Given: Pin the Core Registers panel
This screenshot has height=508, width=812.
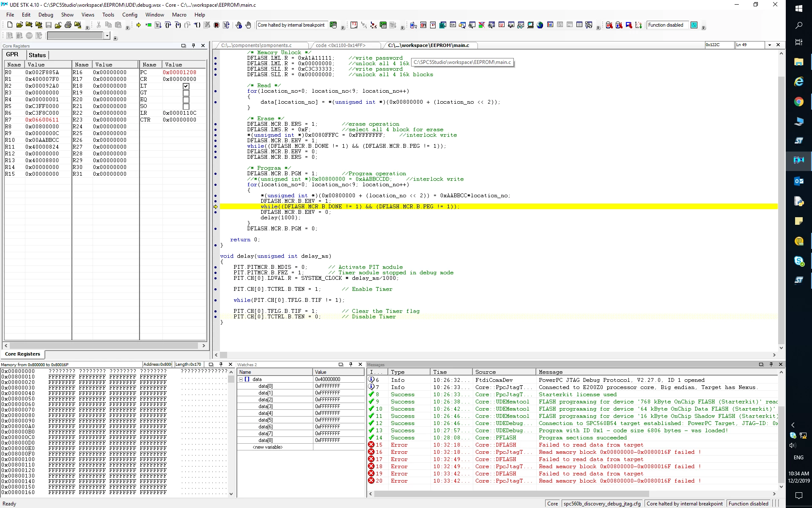Looking at the screenshot, I should pyautogui.click(x=193, y=45).
